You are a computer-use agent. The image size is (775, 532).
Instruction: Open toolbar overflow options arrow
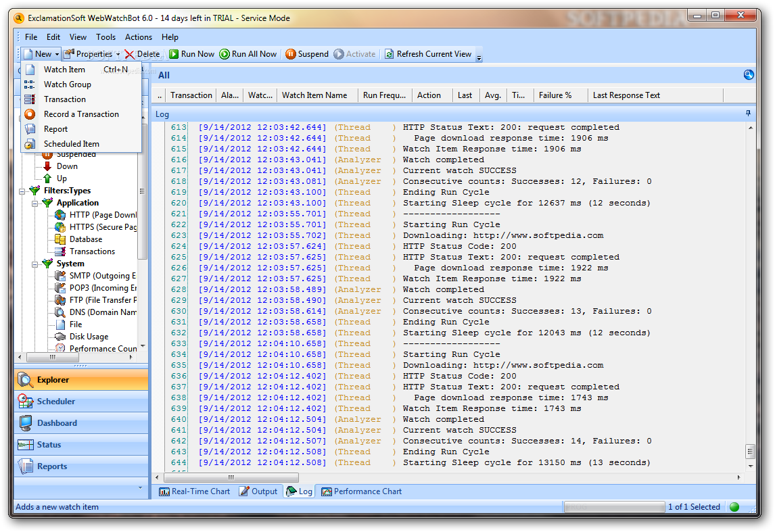479,57
